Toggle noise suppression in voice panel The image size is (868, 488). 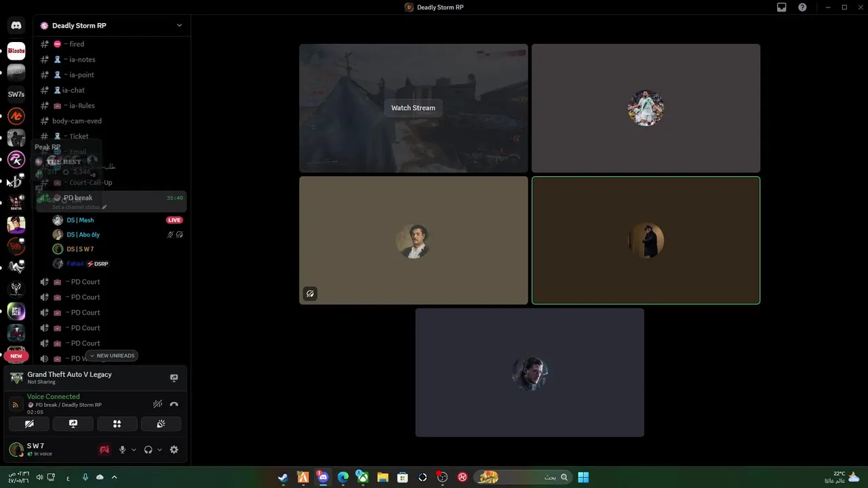157,404
